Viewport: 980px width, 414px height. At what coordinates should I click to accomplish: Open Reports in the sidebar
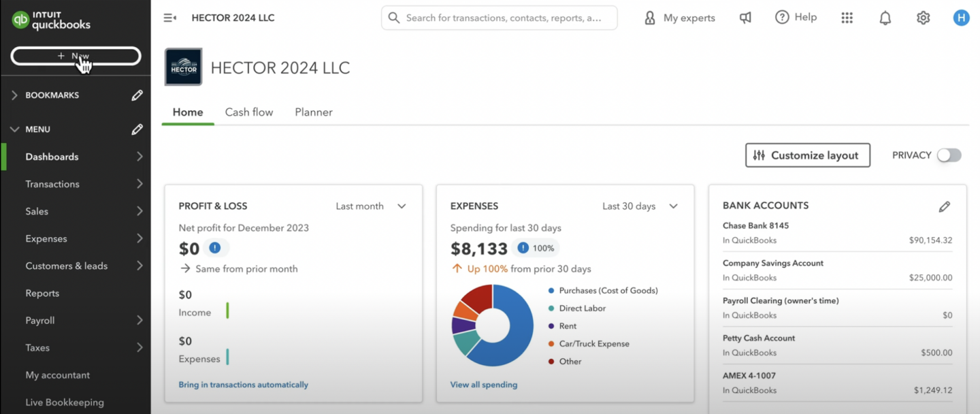pyautogui.click(x=42, y=293)
